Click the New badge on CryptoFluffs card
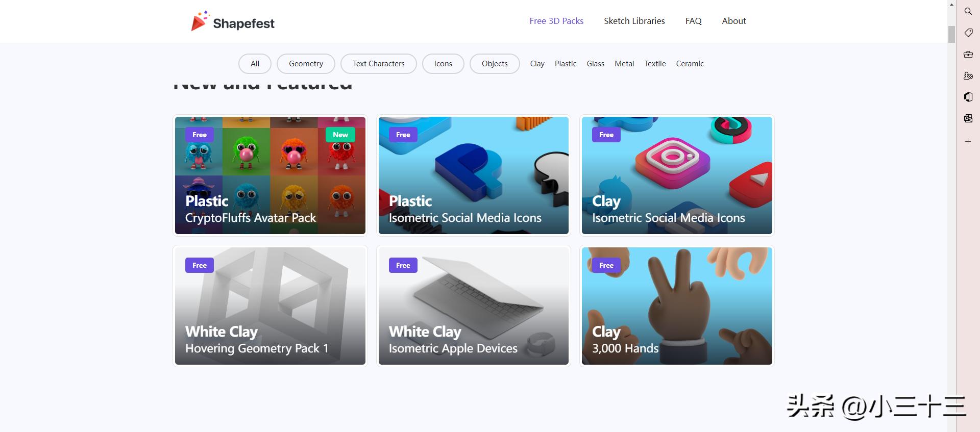Image resolution: width=980 pixels, height=432 pixels. tap(340, 135)
